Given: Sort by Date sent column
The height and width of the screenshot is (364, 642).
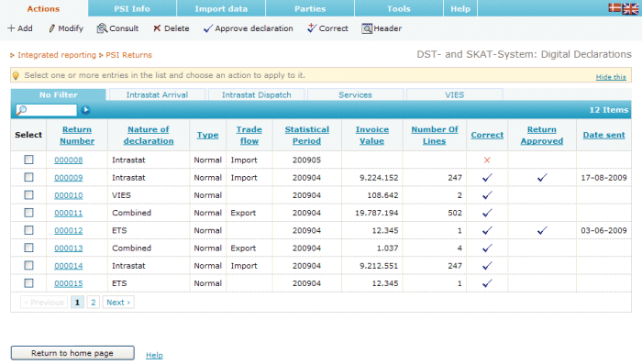Looking at the screenshot, I should 603,135.
